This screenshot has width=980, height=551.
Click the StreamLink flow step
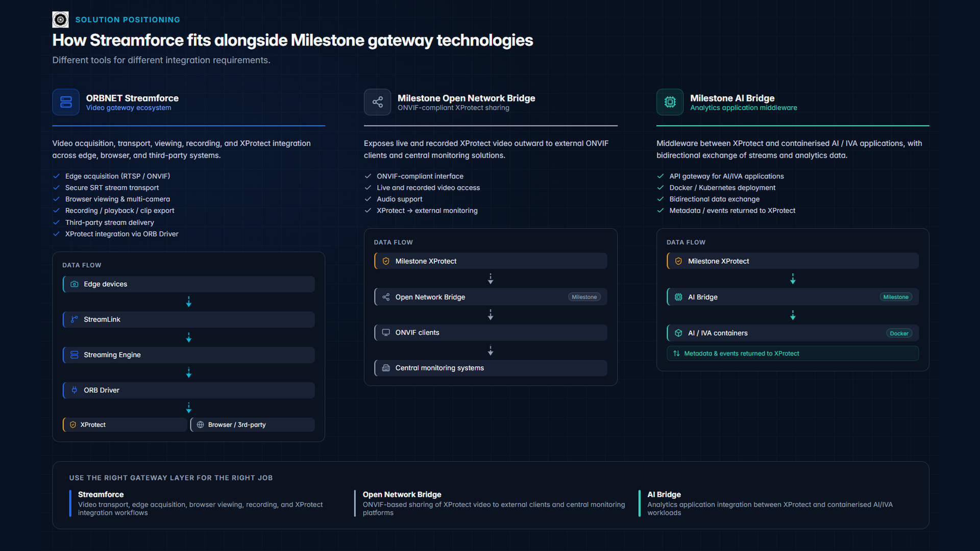[x=188, y=319]
